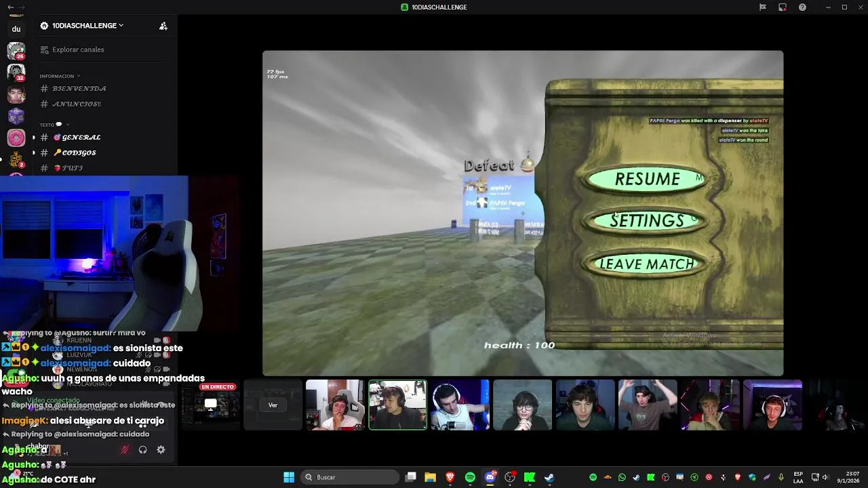Open the Windows Start menu
The image size is (868, 488).
click(x=289, y=477)
